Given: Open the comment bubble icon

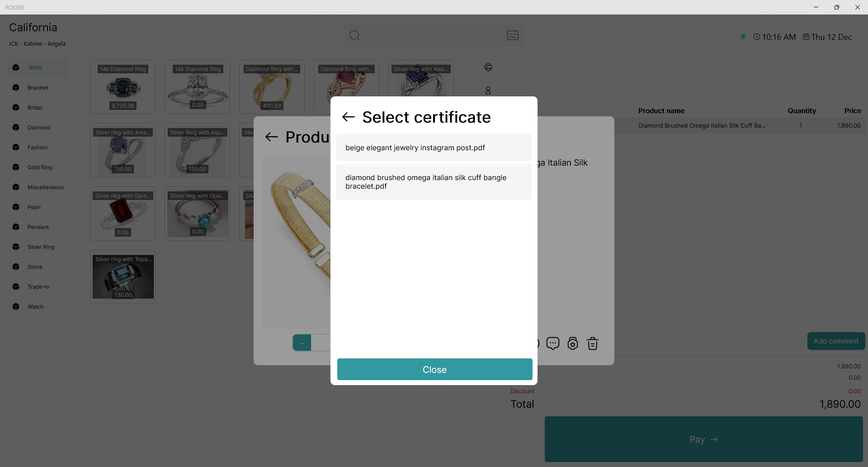Looking at the screenshot, I should tap(553, 343).
